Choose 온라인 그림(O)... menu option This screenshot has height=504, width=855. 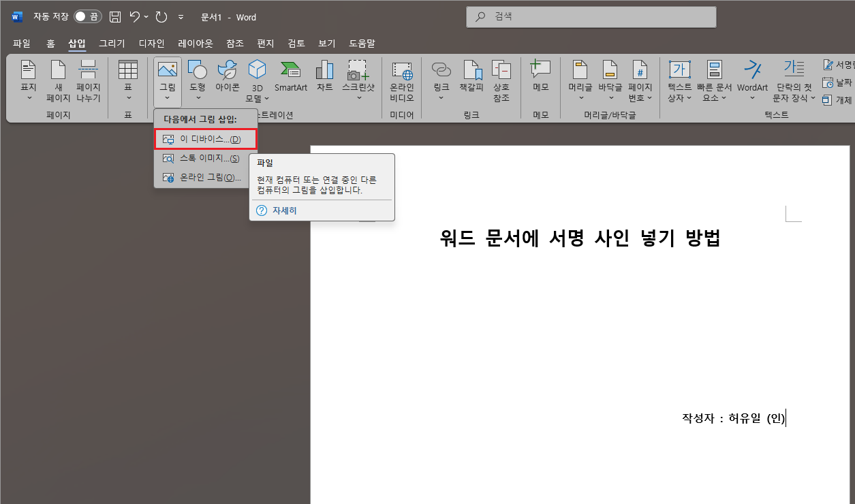coord(206,177)
